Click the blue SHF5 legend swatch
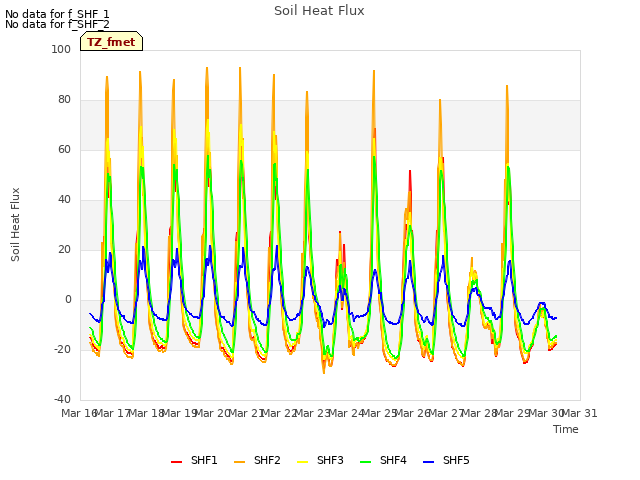640x480 pixels. pos(429,462)
